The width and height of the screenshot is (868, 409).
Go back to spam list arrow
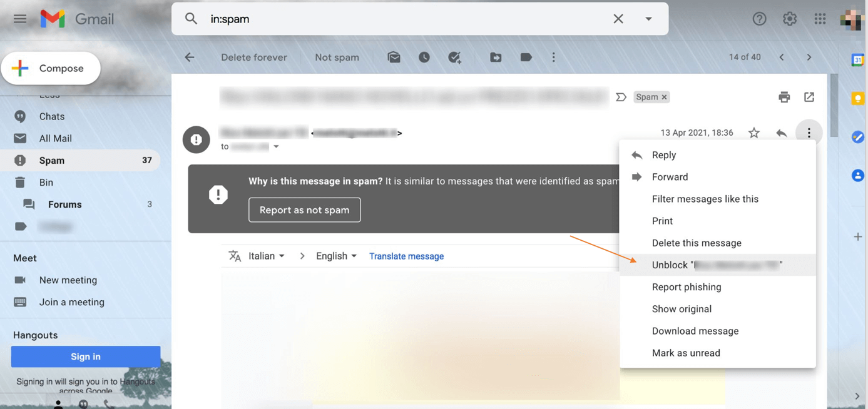tap(190, 57)
